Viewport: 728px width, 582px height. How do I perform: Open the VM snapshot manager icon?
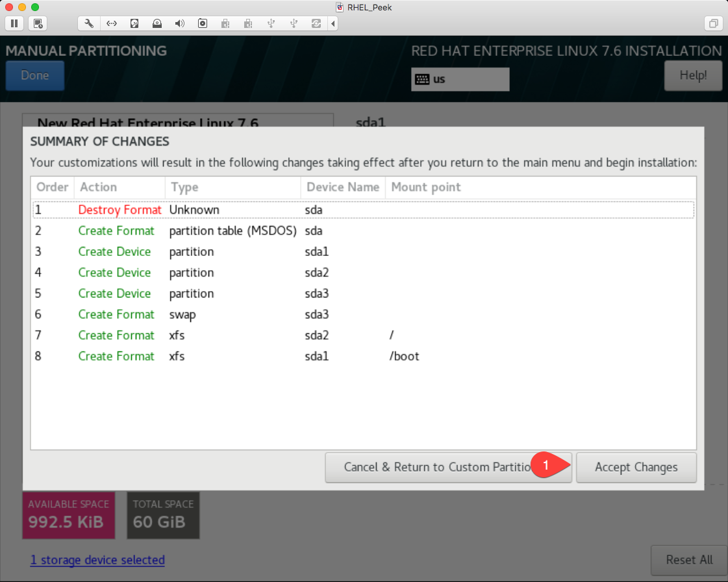(x=38, y=23)
